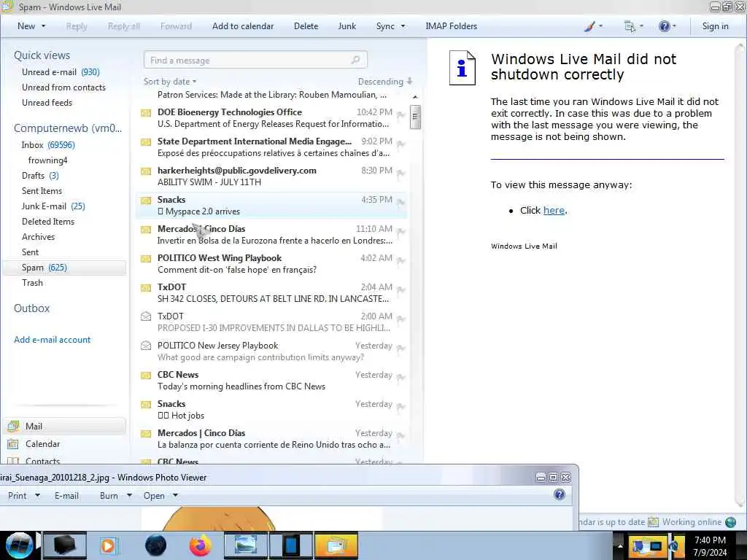
Task: Open the New dropdown arrow
Action: (x=43, y=26)
